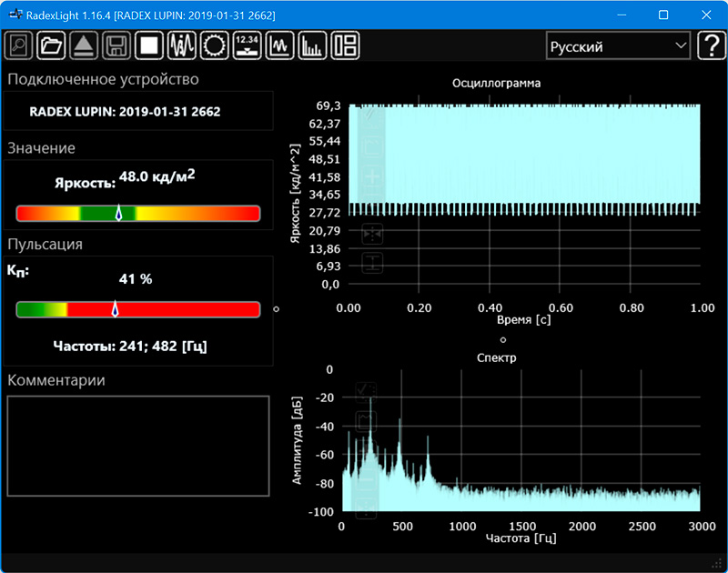Click inside the Комментарии text box
Image resolution: width=728 pixels, height=573 pixels.
pos(138,446)
